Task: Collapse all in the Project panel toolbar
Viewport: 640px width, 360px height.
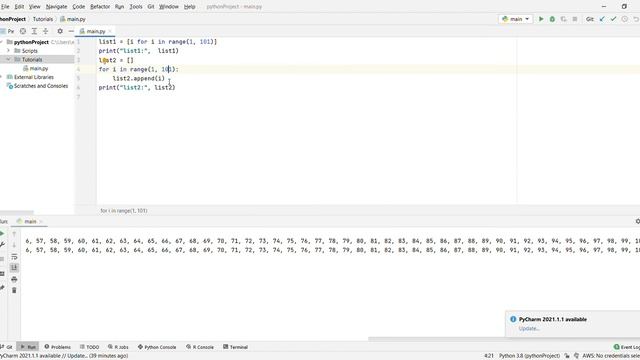Action: [x=46, y=31]
